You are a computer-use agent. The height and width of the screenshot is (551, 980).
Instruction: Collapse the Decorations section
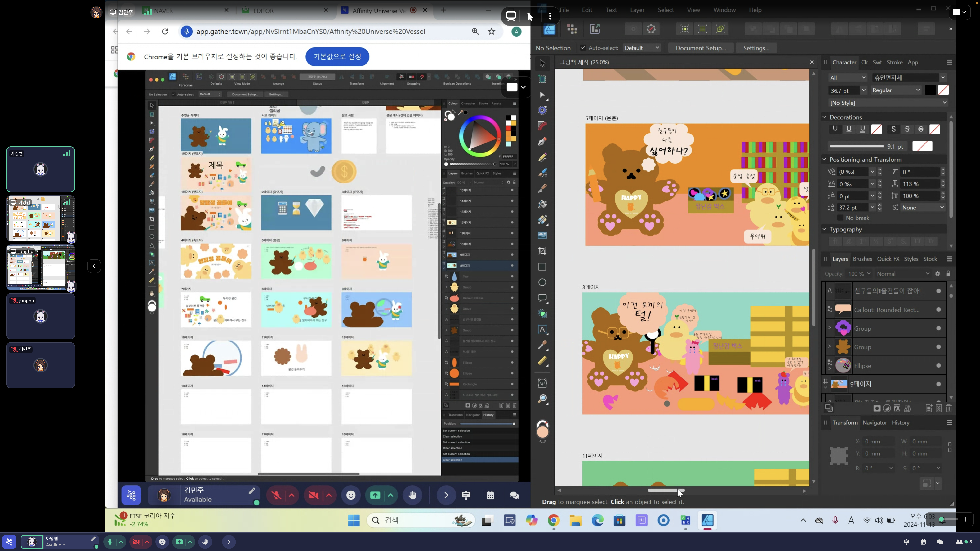click(824, 117)
